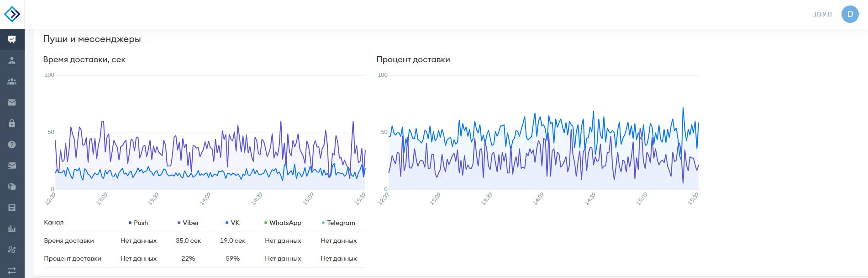This screenshot has width=868, height=278.
Task: Open the user groups sidebar icon
Action: (12, 81)
